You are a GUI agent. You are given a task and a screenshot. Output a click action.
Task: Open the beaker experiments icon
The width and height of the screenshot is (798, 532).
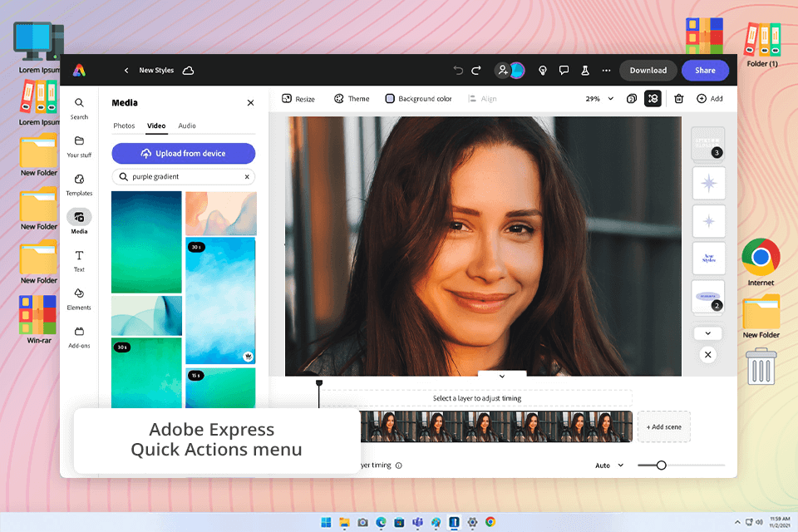tap(585, 71)
